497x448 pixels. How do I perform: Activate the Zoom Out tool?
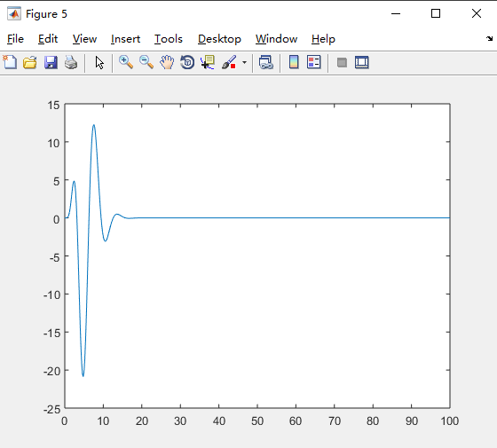146,62
